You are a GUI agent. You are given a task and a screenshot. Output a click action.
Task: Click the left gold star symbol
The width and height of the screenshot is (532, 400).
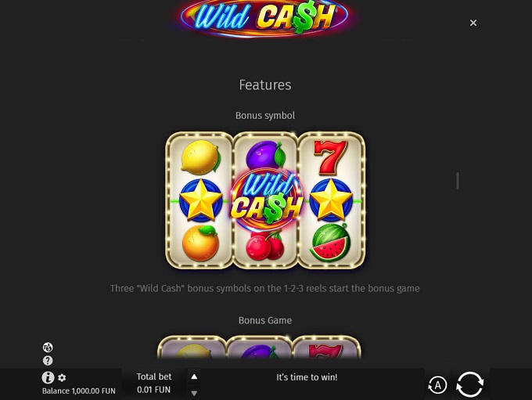[x=200, y=200]
